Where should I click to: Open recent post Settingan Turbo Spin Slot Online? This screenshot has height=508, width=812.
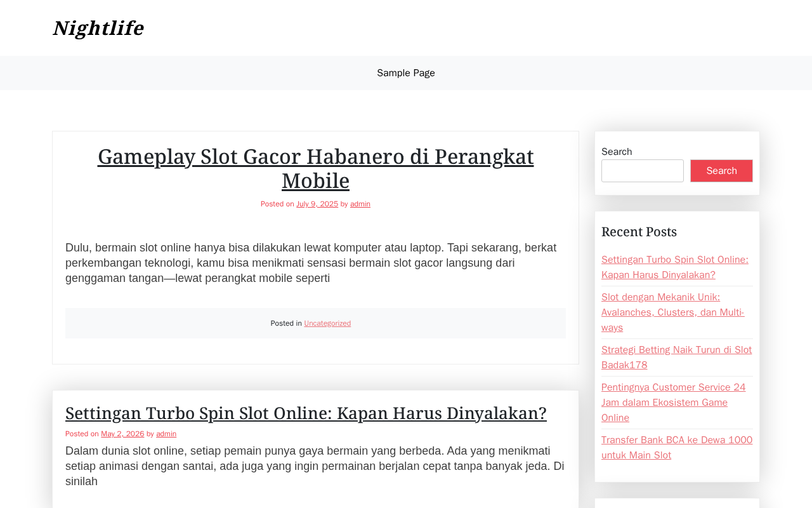pos(675,267)
